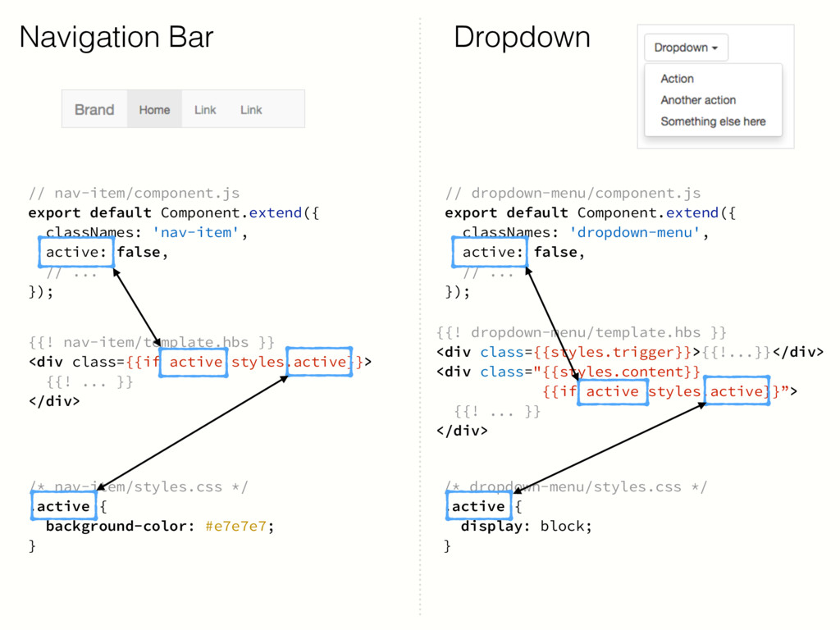Viewport: 840px width, 630px height.
Task: Select the 'nav-item' string literal
Action: 195,232
